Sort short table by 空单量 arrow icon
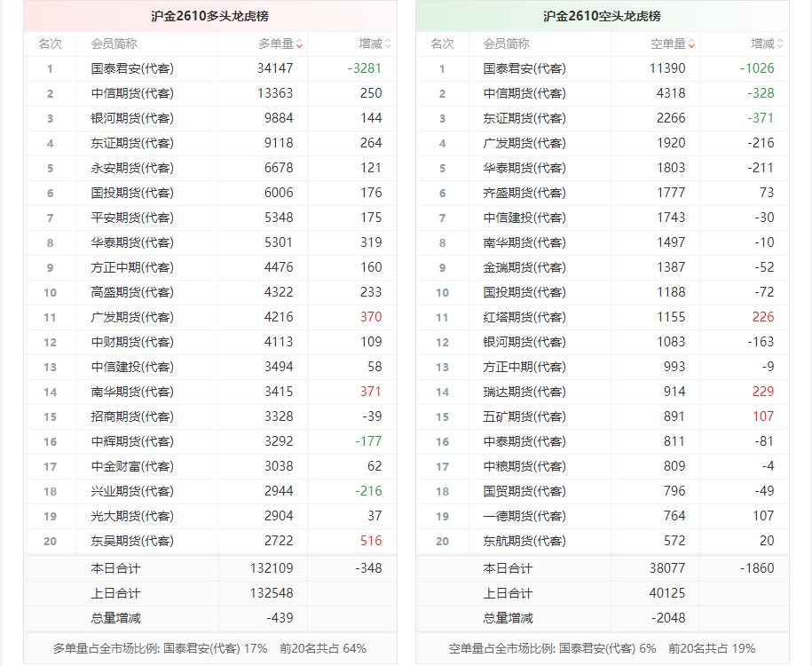 (691, 44)
